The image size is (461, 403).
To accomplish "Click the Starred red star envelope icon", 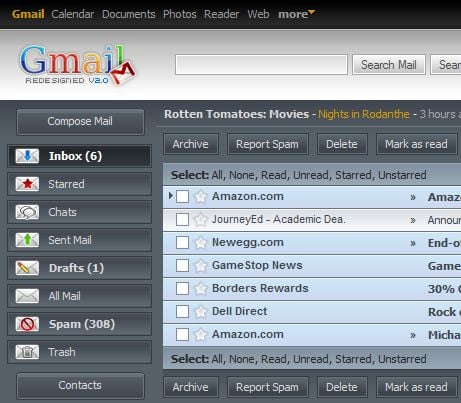I will coord(27,184).
